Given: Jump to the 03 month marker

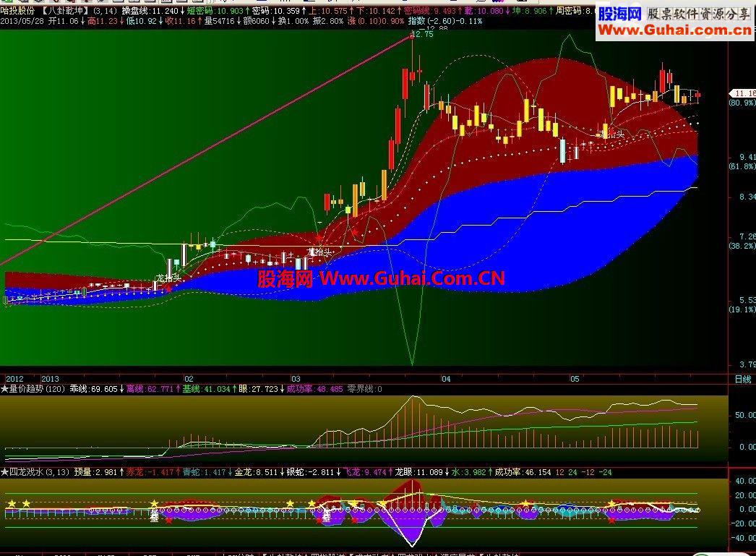Looking at the screenshot, I should point(296,379).
